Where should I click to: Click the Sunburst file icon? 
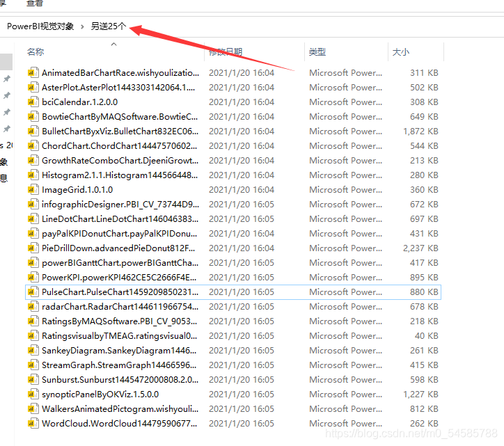(x=33, y=380)
